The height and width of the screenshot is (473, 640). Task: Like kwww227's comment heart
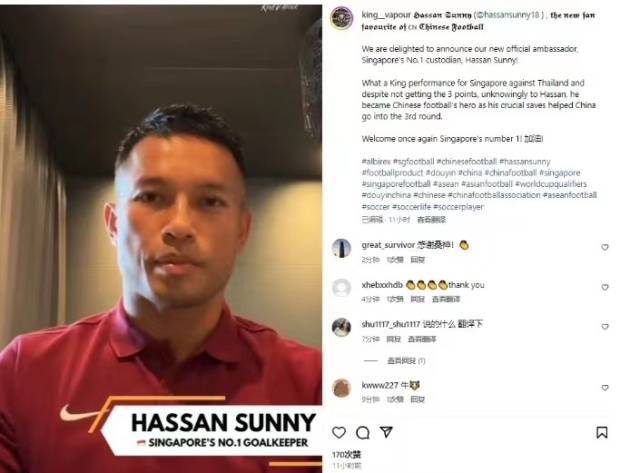click(x=605, y=387)
